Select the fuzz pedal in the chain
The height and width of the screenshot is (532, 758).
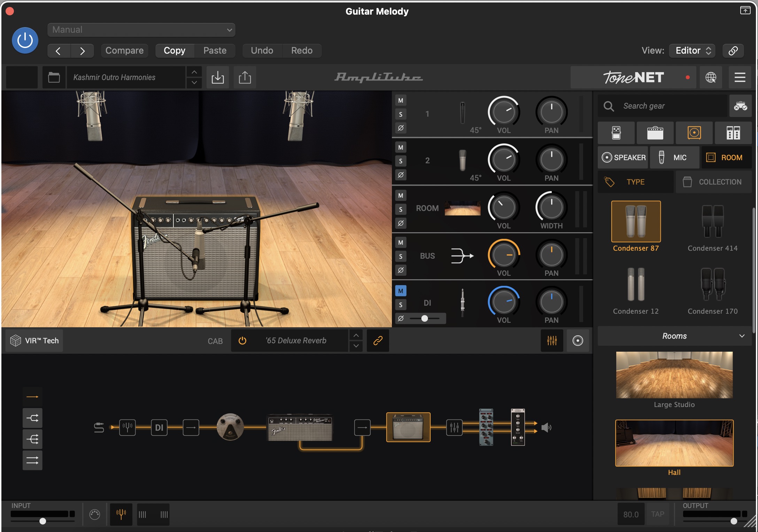pyautogui.click(x=230, y=427)
